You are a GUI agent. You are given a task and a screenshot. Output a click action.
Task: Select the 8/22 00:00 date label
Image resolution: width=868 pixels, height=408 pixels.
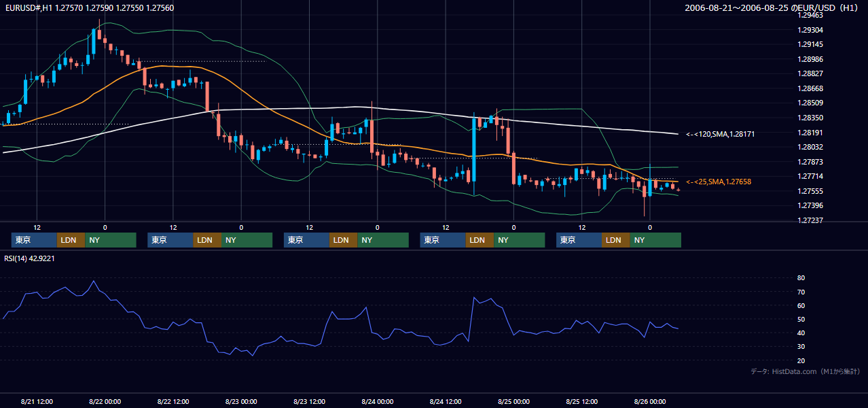pyautogui.click(x=105, y=401)
